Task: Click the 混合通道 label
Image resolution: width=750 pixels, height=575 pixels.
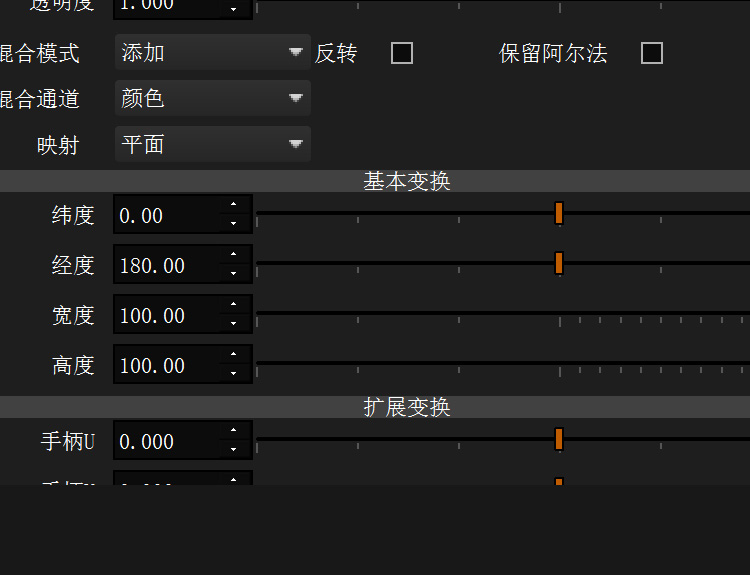Action: [39, 99]
